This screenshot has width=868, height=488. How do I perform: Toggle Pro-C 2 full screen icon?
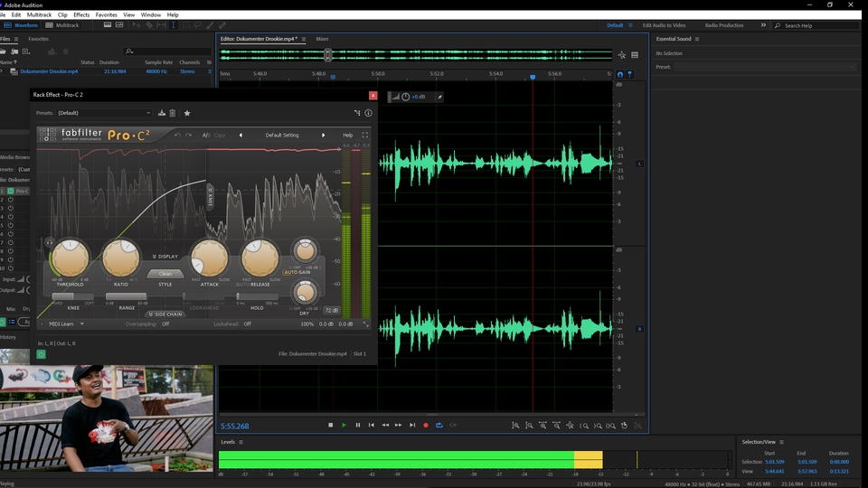(364, 135)
